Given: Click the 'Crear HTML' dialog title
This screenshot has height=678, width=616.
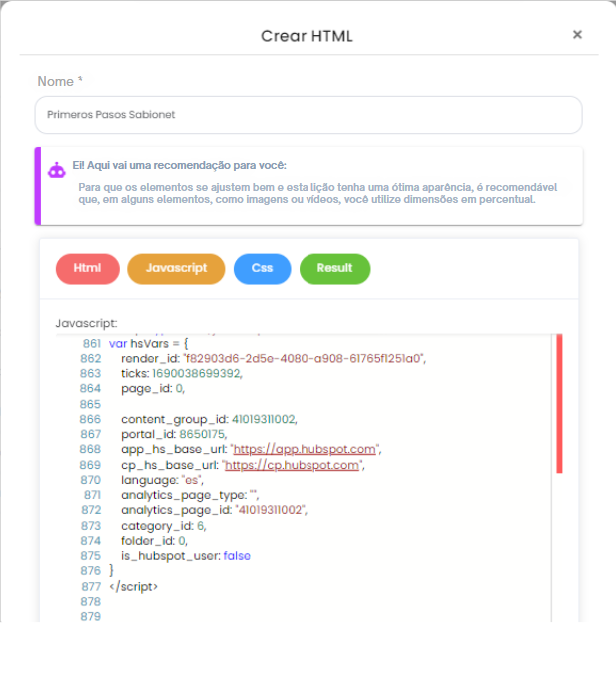Looking at the screenshot, I should click(307, 36).
